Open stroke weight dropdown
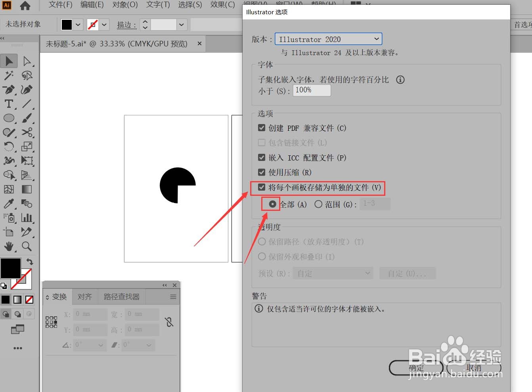532x392 pixels. 182,25
